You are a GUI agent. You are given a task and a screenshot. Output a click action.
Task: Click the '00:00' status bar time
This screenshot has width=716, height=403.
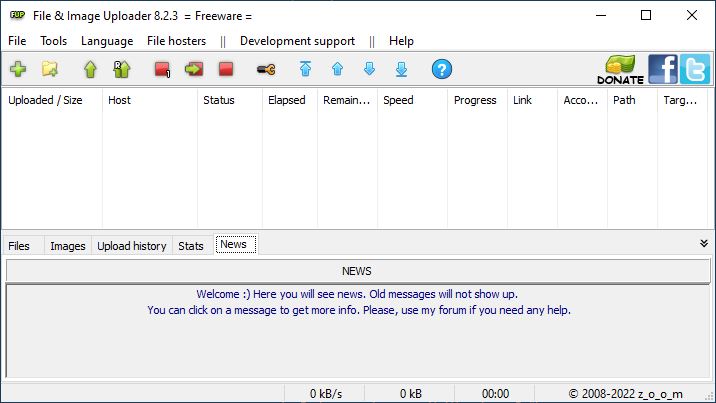495,393
